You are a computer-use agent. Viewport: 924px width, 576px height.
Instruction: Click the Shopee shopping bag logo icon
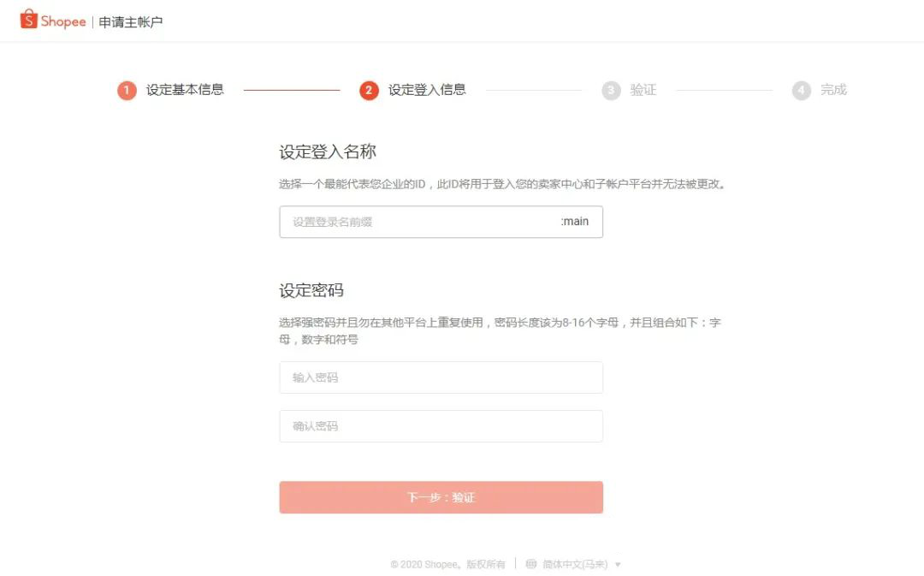(29, 19)
